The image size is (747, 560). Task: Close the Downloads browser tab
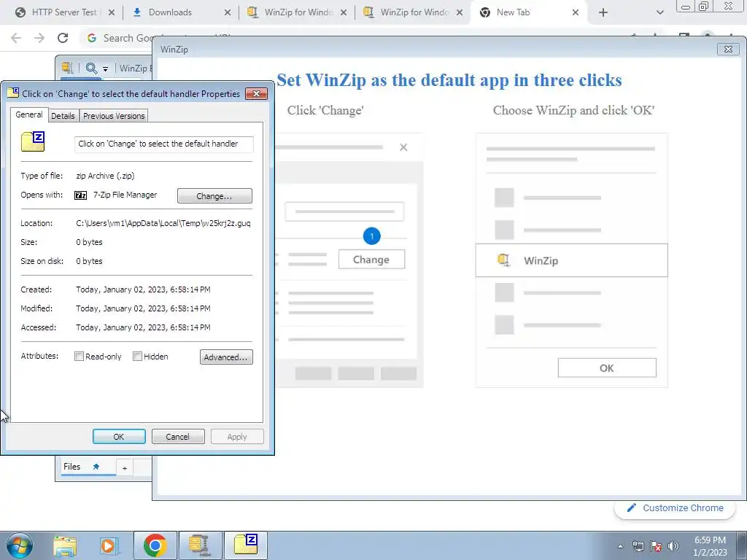228,12
